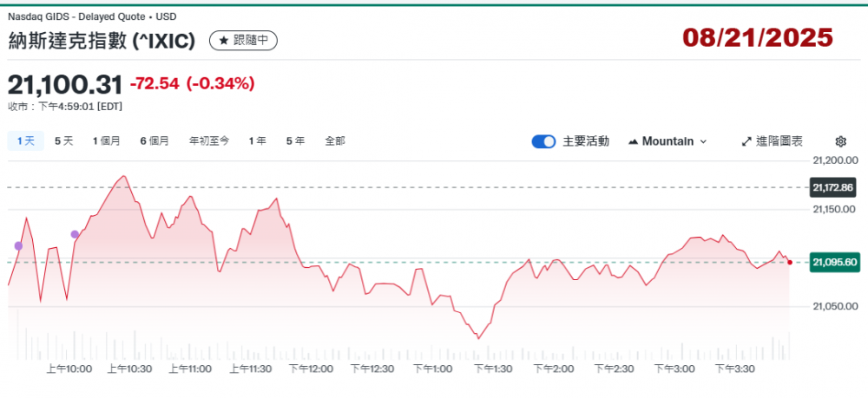The image size is (868, 398).
Task: Open chart settings gear icon
Action: pos(840,141)
